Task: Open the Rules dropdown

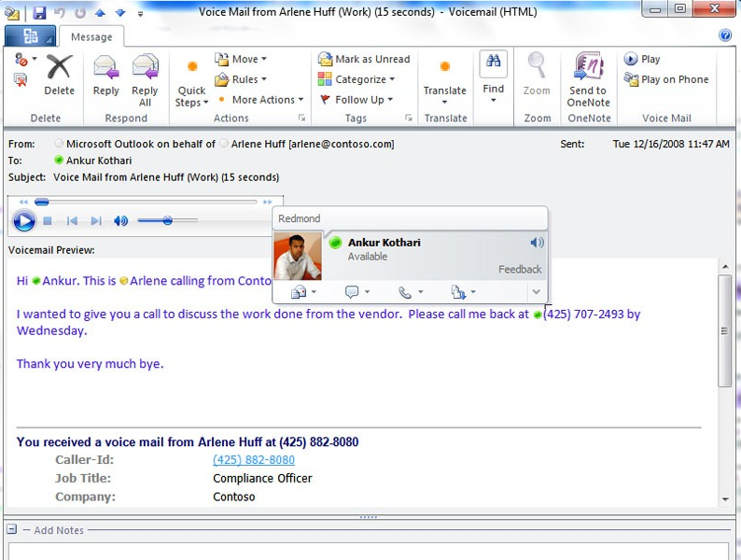Action: [241, 79]
